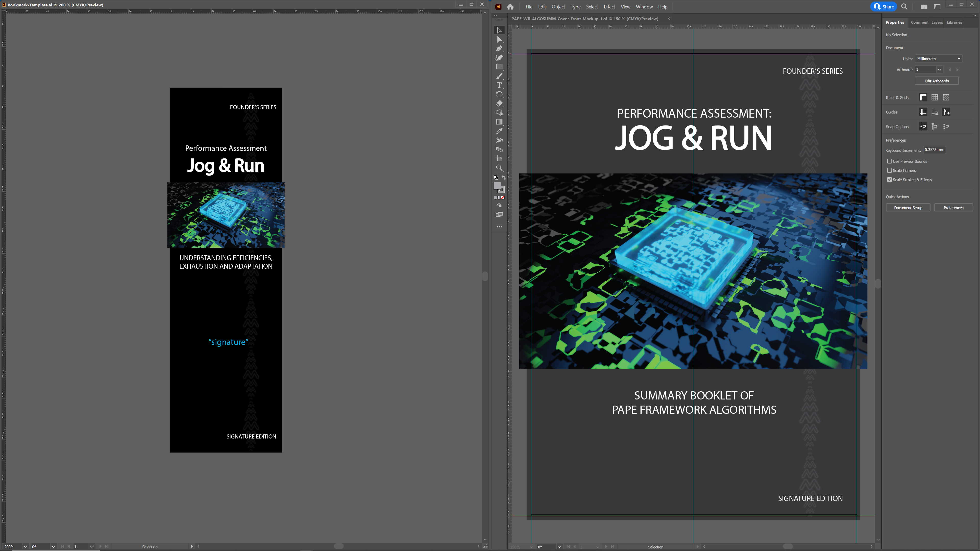Screen dimensions: 980x551
Task: Open the Effect menu
Action: (x=609, y=7)
